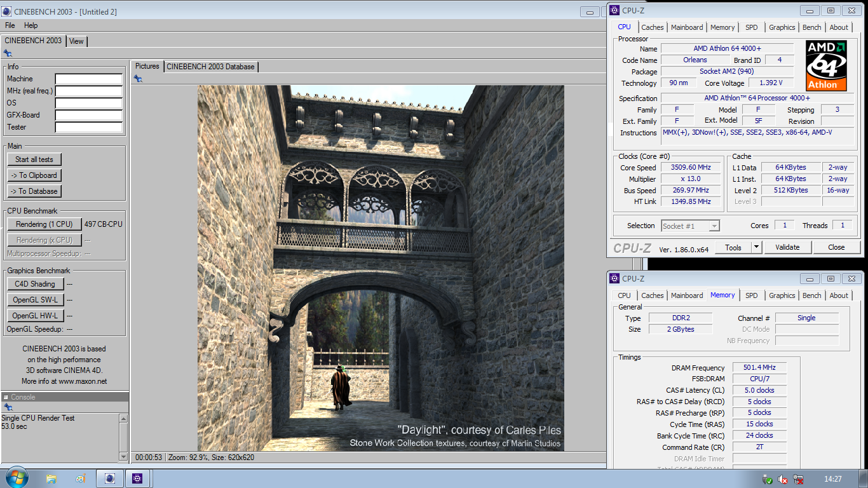868x488 pixels.
Task: Click the Machine input field
Action: coord(88,79)
